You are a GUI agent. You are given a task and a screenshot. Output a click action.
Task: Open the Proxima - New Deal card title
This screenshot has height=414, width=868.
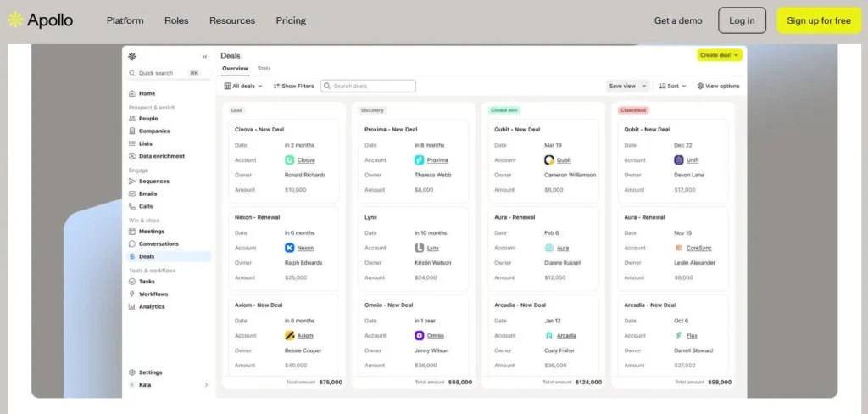click(391, 130)
